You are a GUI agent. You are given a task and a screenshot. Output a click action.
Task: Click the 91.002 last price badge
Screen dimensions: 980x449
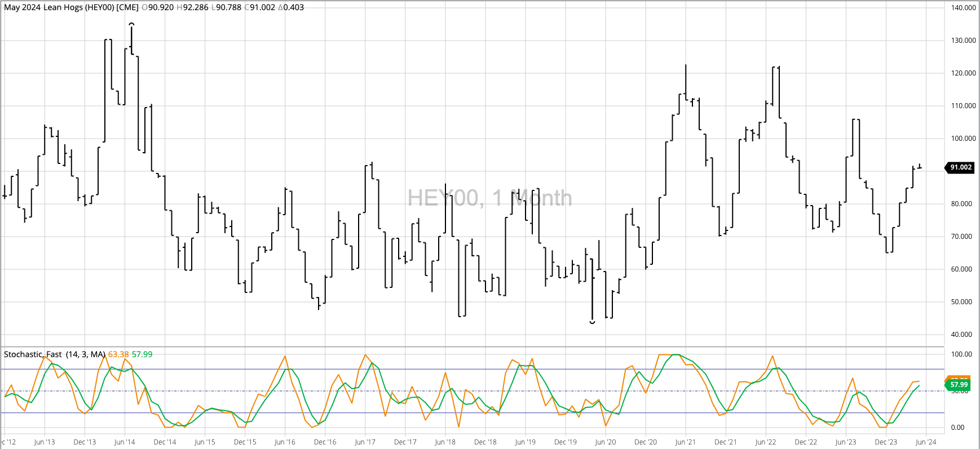pyautogui.click(x=960, y=167)
